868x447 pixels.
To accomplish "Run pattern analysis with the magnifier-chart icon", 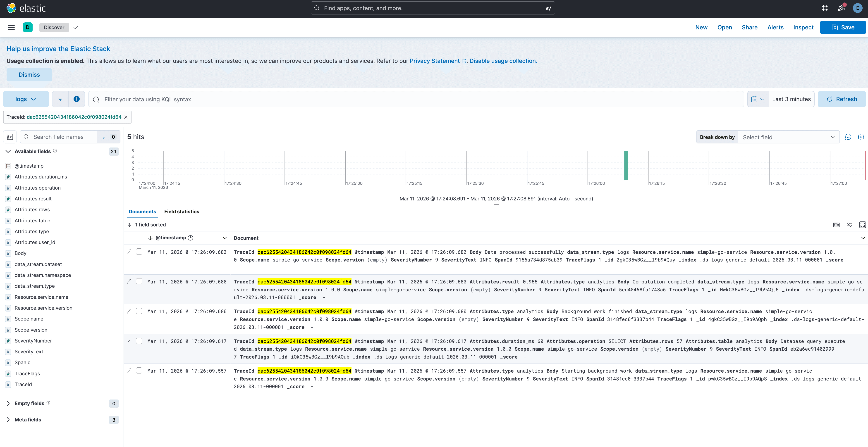I will coord(848,137).
